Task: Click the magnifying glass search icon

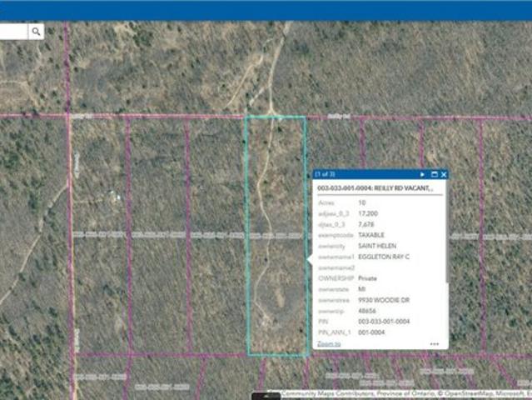Action: coord(37,32)
